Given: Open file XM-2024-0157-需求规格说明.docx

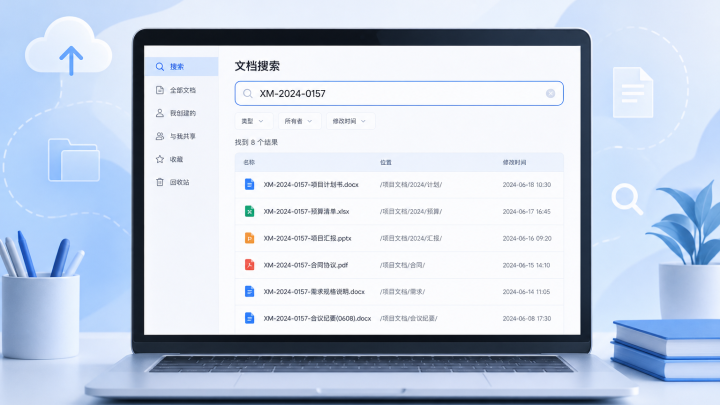Looking at the screenshot, I should pyautogui.click(x=314, y=292).
